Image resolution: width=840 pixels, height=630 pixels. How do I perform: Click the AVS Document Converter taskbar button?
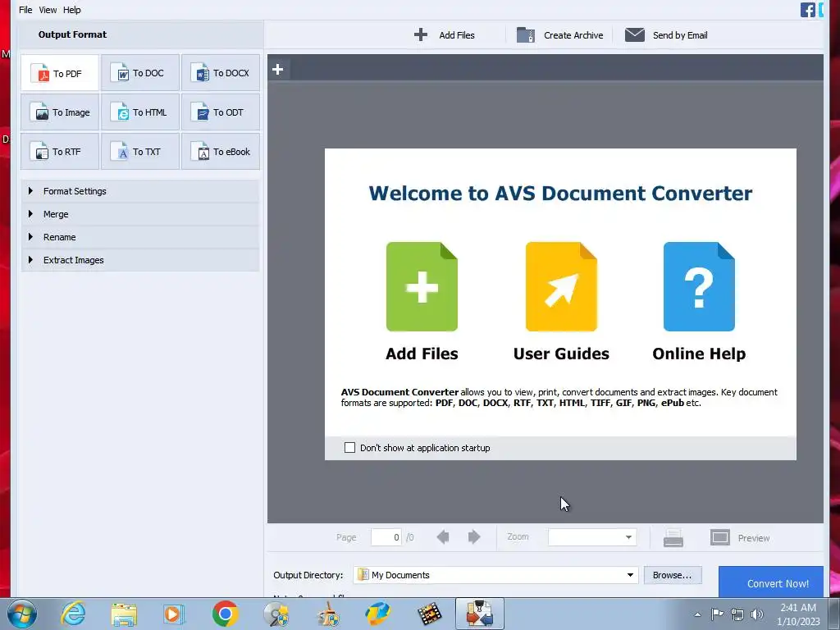tap(479, 614)
